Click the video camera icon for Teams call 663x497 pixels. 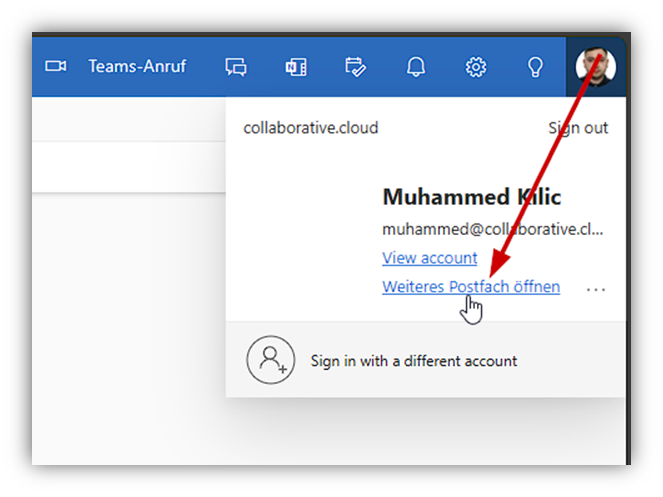(55, 67)
